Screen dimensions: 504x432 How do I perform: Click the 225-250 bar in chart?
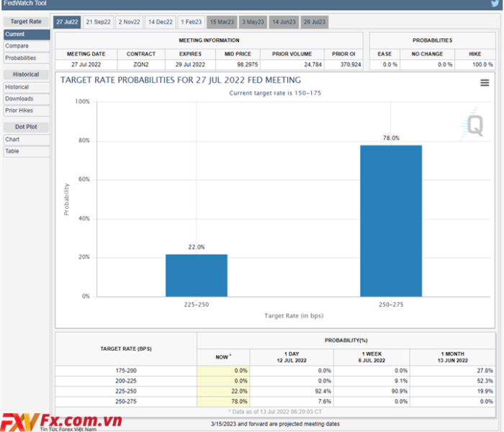[197, 275]
